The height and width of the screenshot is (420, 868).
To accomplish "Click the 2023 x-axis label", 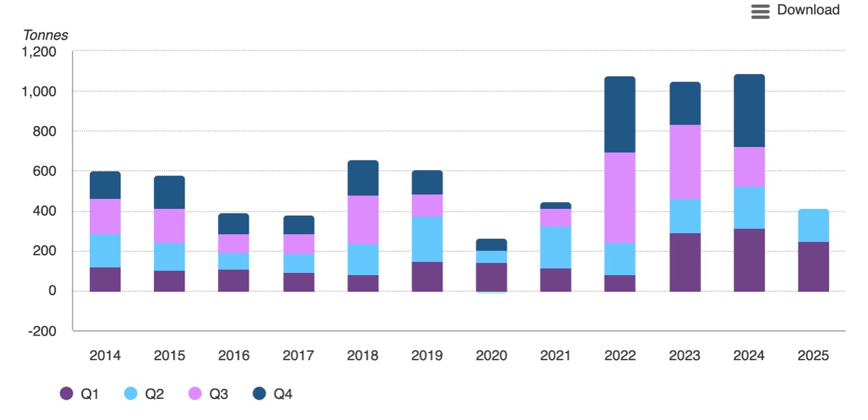I will 685,356.
